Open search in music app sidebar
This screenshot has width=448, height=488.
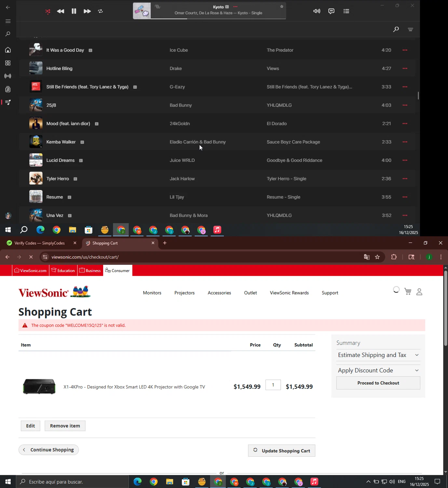pyautogui.click(x=8, y=34)
